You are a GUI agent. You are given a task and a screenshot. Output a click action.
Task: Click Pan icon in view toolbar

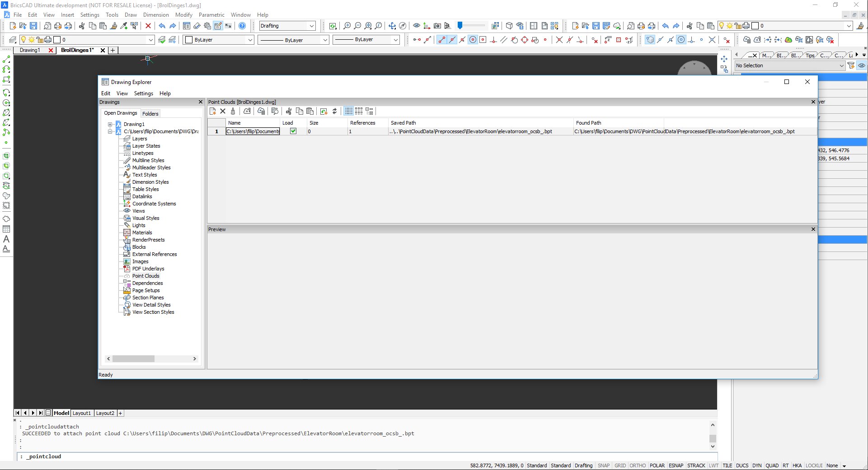click(x=392, y=26)
